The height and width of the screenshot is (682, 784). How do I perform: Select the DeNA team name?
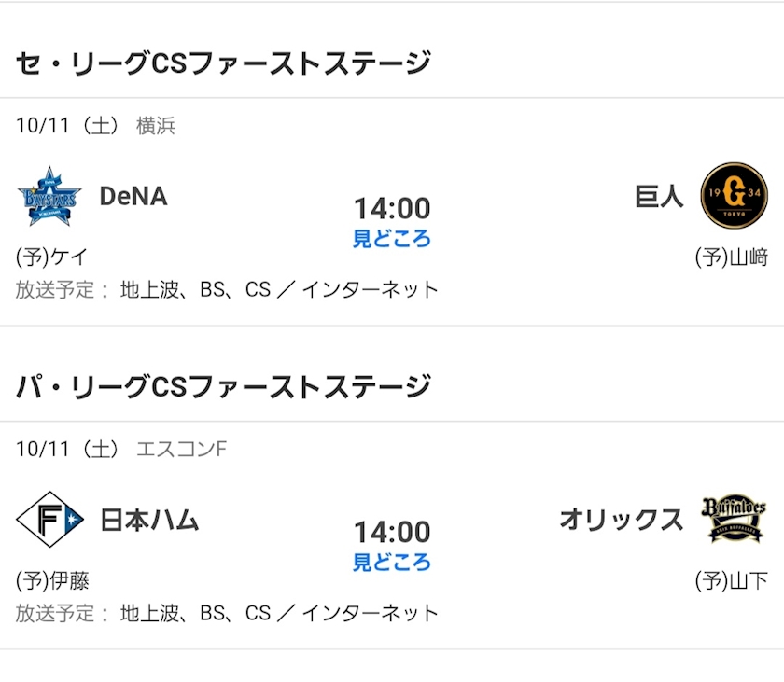133,196
